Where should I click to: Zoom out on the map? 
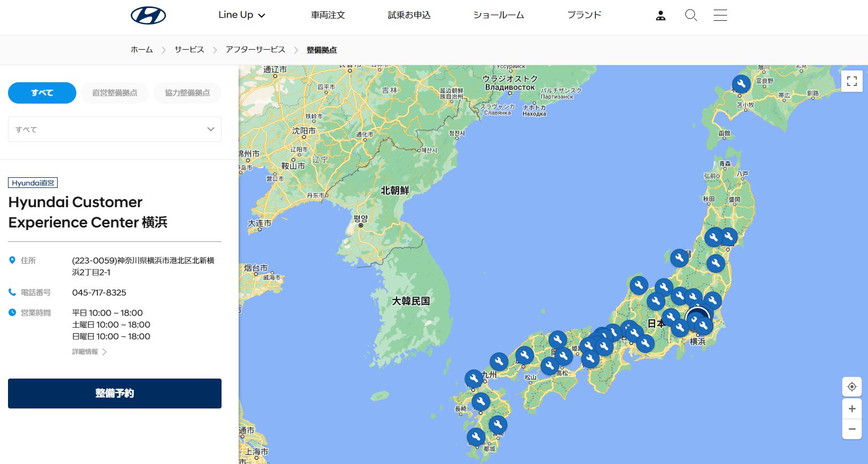pyautogui.click(x=851, y=429)
